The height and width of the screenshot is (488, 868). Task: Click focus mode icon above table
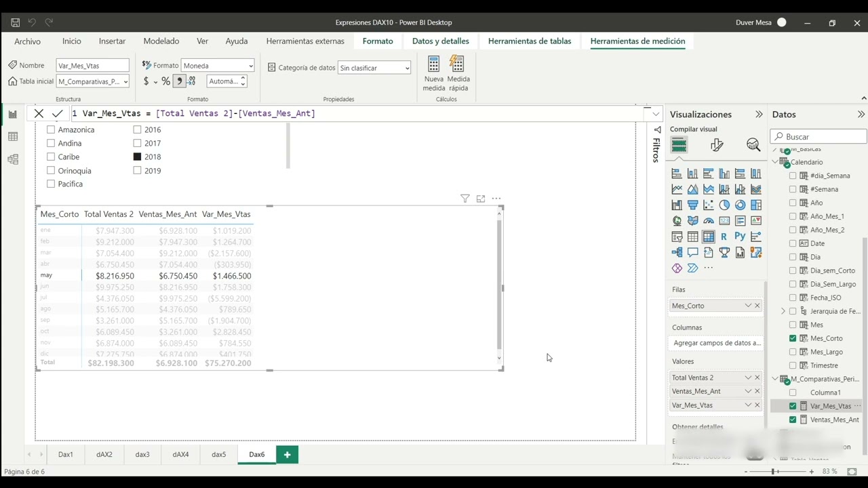click(x=481, y=199)
